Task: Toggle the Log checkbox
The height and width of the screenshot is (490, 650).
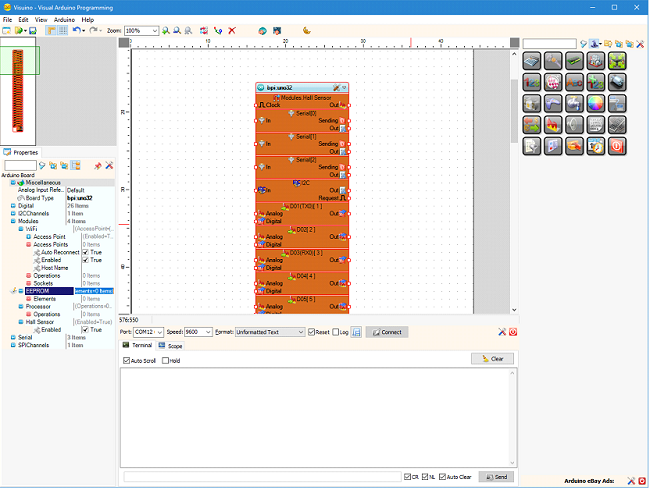Action: (x=336, y=332)
